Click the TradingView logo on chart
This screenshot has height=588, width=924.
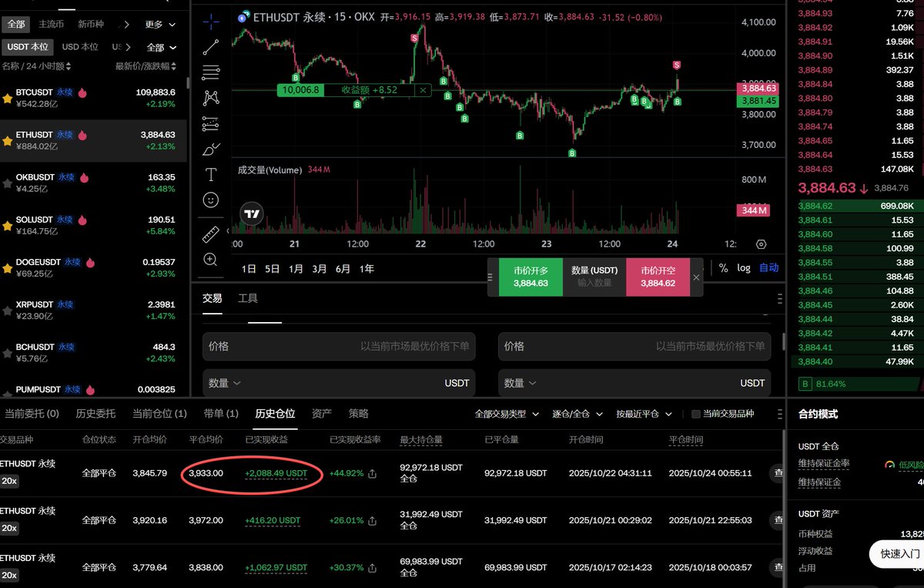252,213
